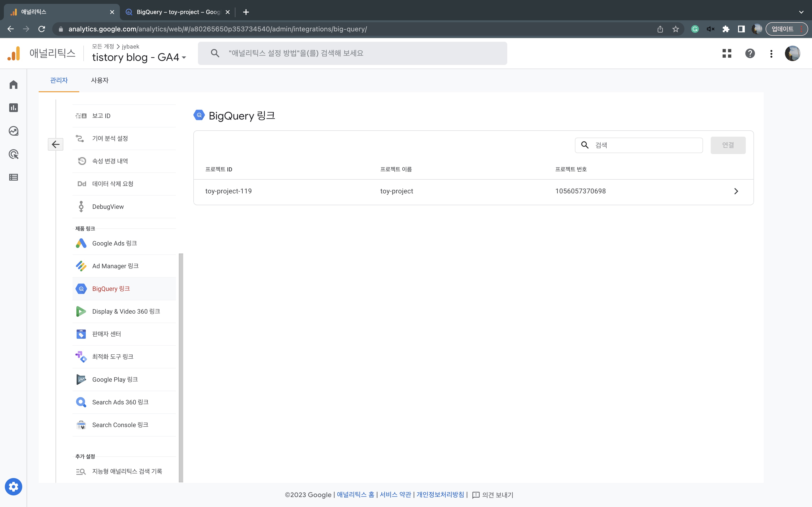Open the three-dot more options menu
Image resolution: width=812 pixels, height=507 pixels.
click(771, 54)
